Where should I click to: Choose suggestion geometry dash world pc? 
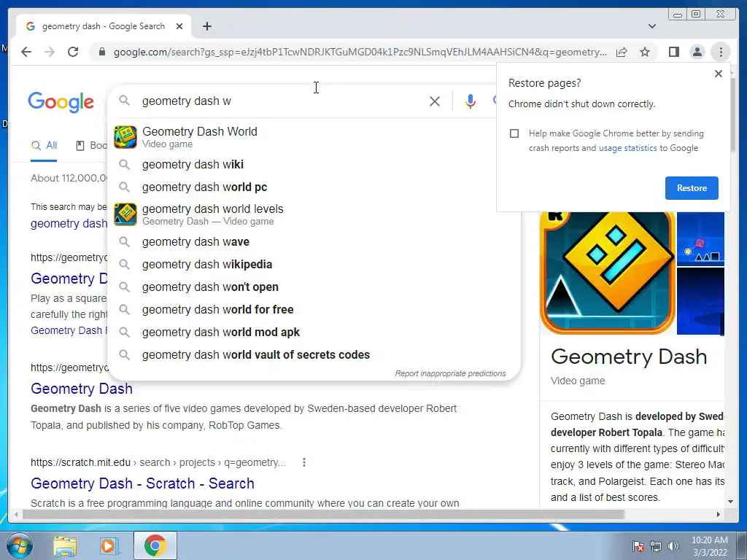(x=314, y=187)
